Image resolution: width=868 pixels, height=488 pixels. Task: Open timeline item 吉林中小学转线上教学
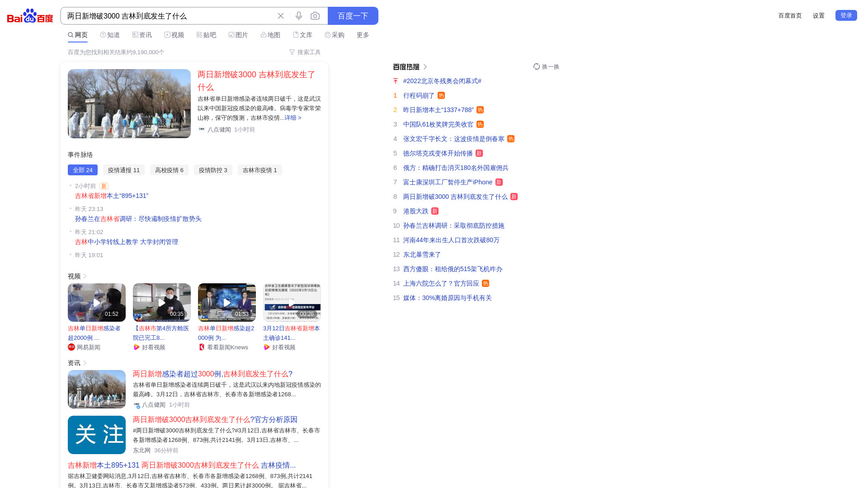[127, 242]
